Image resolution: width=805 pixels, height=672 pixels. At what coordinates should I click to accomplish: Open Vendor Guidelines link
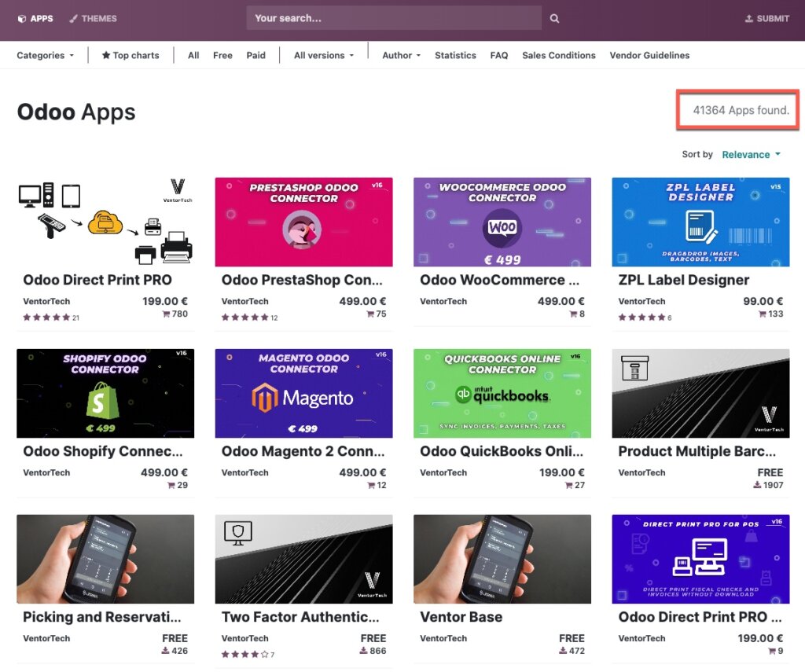[649, 56]
